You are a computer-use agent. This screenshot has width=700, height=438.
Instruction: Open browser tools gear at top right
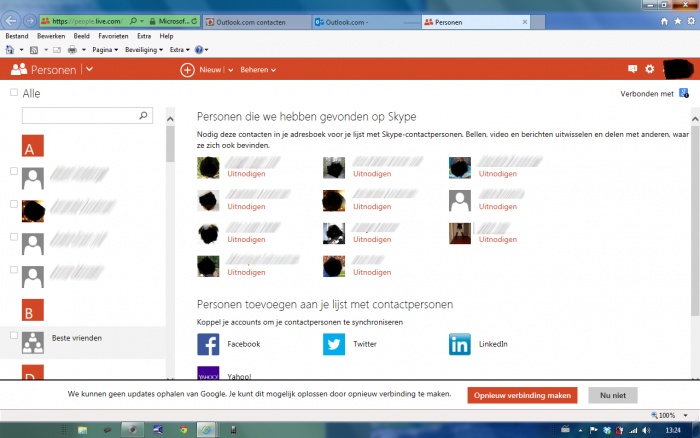click(x=691, y=21)
